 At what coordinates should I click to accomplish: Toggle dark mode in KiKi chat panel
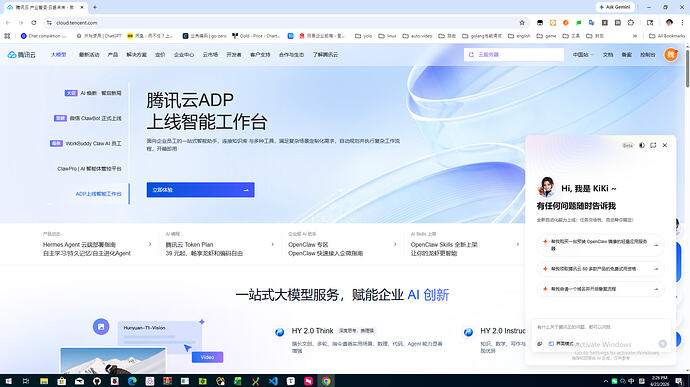pyautogui.click(x=642, y=145)
